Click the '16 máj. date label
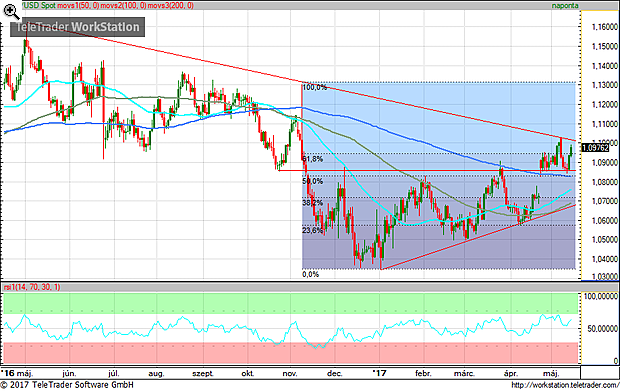The width and height of the screenshot is (620, 391). [x=18, y=373]
